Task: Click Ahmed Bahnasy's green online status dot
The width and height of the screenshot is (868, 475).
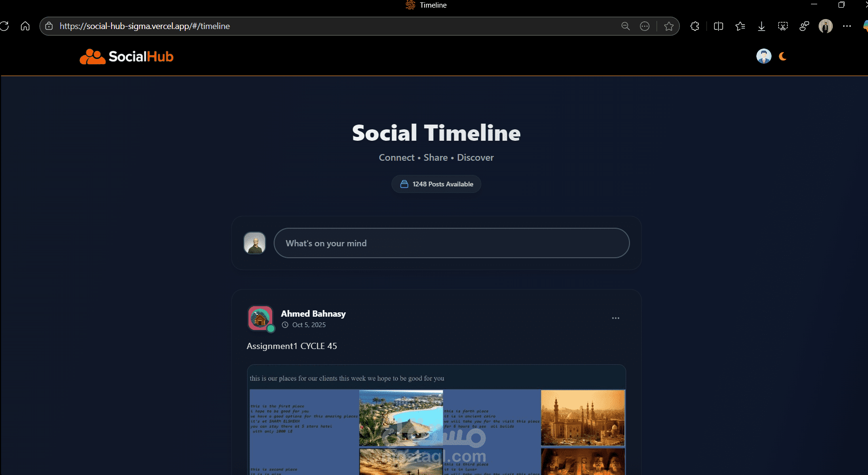Action: [271, 329]
